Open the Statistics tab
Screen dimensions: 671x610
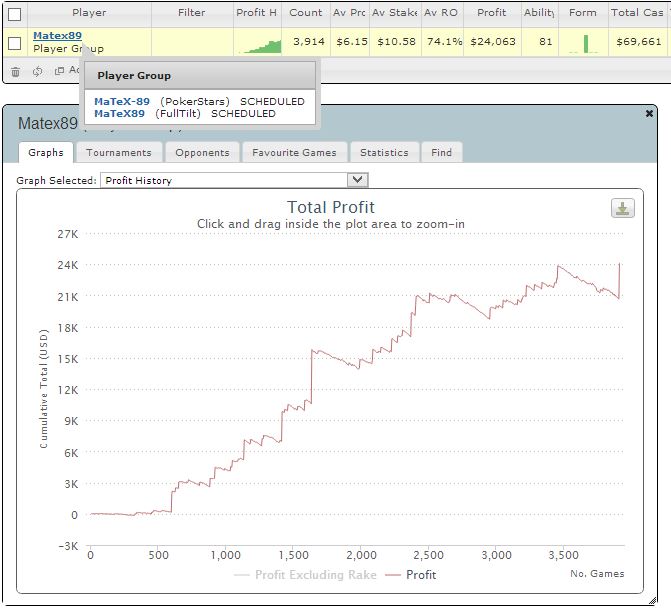[x=384, y=152]
